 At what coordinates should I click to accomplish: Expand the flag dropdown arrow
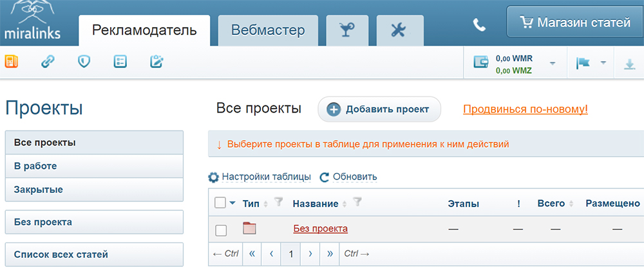coord(603,63)
